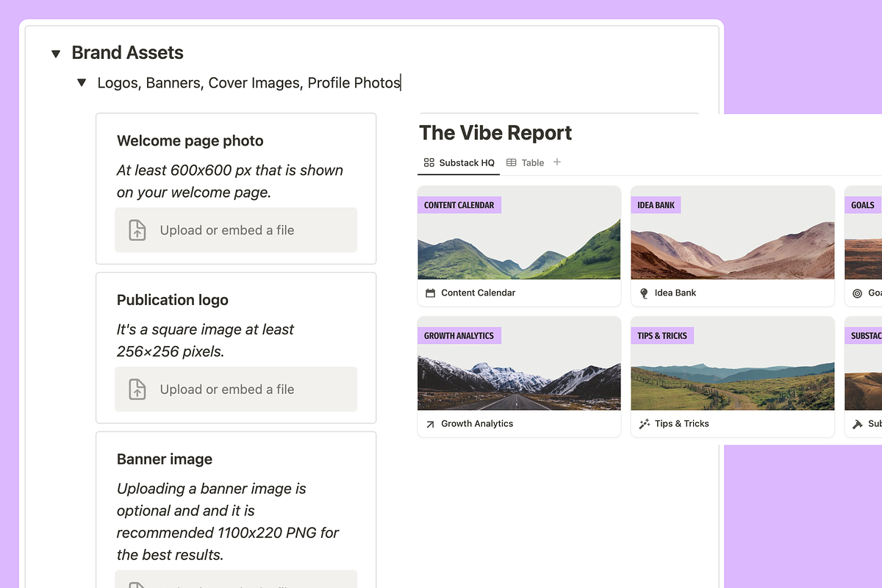Switch to the Table view tab

(526, 162)
